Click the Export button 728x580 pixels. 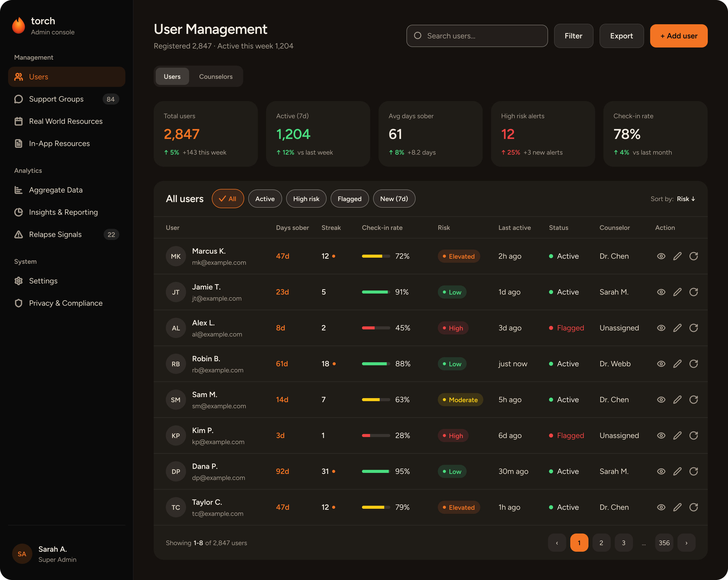point(622,36)
